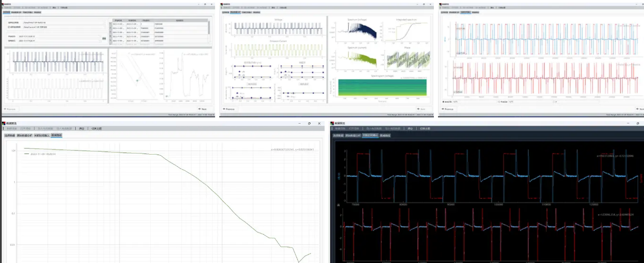Toggle the current data file checkbox
This screenshot has height=263, width=644.
[8, 27]
